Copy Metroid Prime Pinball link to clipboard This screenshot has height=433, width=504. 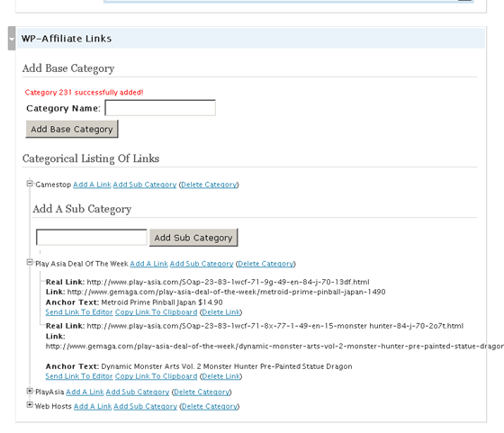(x=157, y=312)
